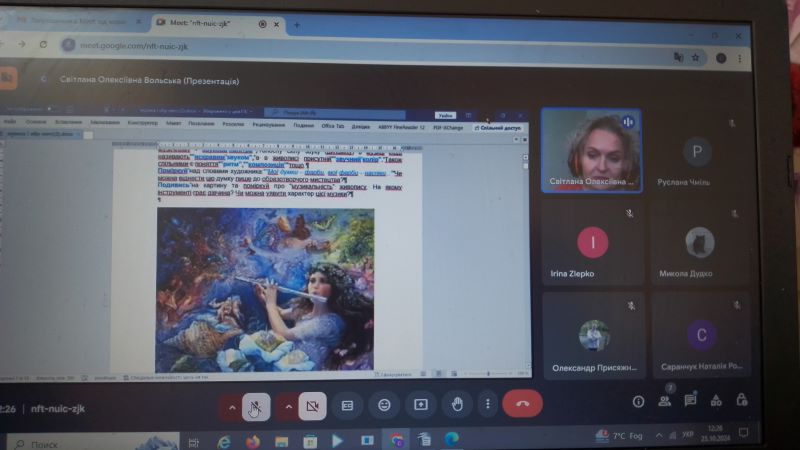Image resolution: width=800 pixels, height=450 pixels.
Task: Switch to Chrome on the taskbar
Action: (396, 439)
